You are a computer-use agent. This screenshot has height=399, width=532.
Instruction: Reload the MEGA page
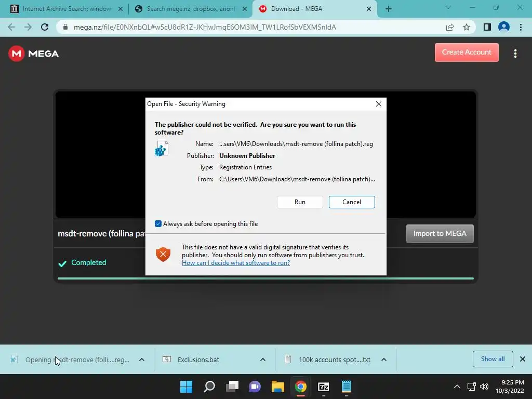point(45,27)
